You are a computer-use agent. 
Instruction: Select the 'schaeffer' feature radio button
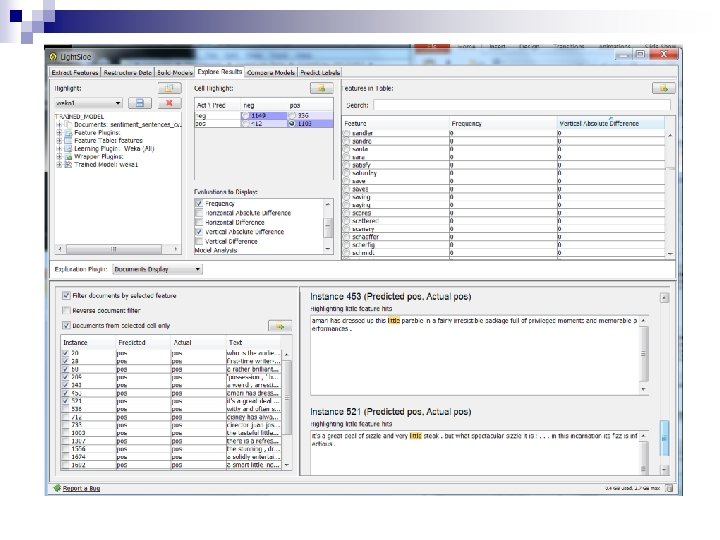[x=347, y=237]
